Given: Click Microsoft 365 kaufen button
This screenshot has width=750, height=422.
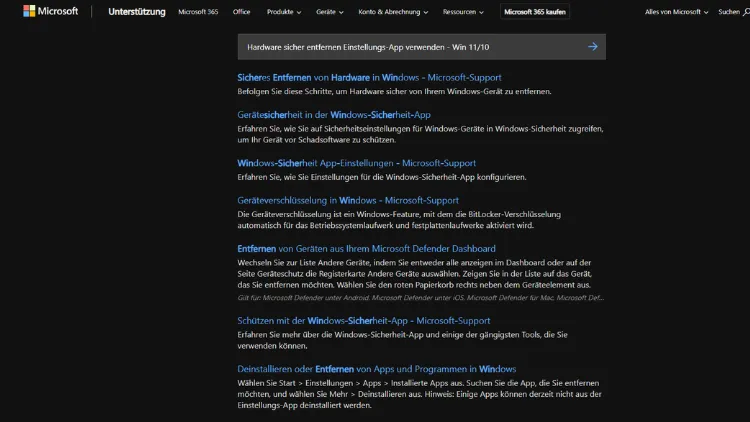Looking at the screenshot, I should [535, 12].
